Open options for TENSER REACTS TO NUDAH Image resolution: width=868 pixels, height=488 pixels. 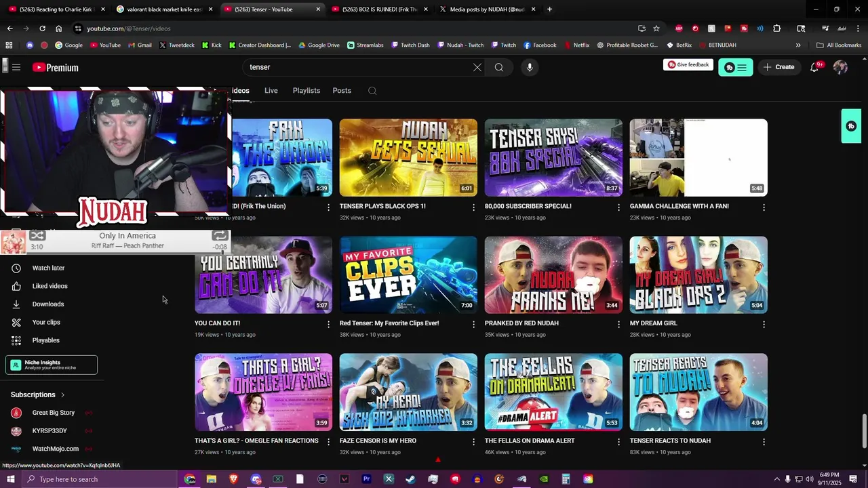pyautogui.click(x=764, y=441)
